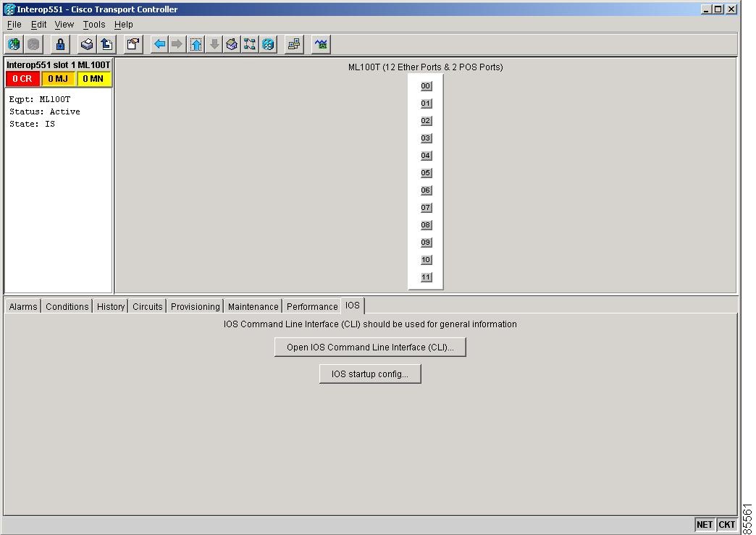This screenshot has width=756, height=535.
Task: Open the network view globe icon
Action: pyautogui.click(x=14, y=44)
